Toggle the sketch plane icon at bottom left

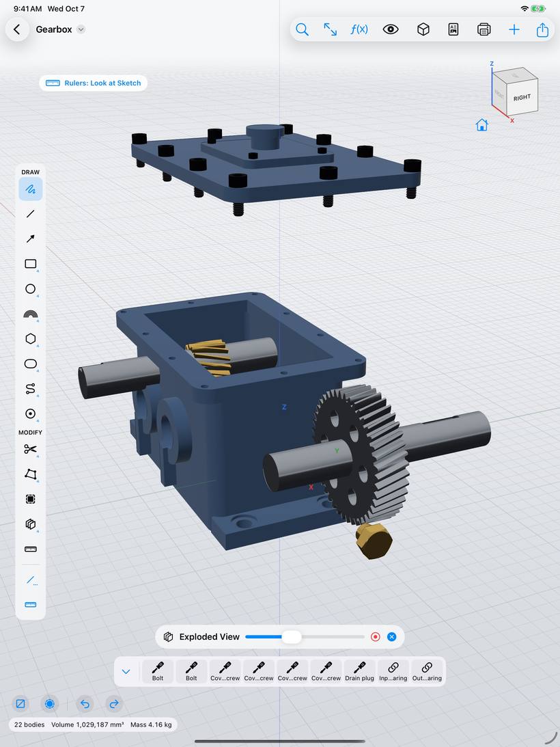[20, 704]
